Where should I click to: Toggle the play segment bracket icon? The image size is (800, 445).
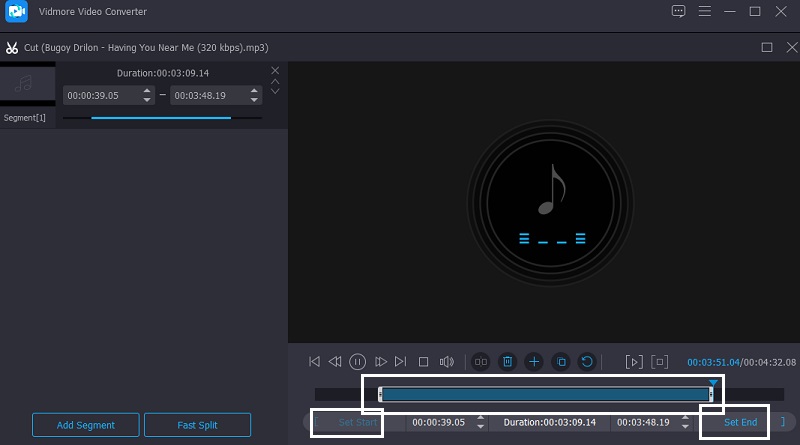click(x=633, y=361)
